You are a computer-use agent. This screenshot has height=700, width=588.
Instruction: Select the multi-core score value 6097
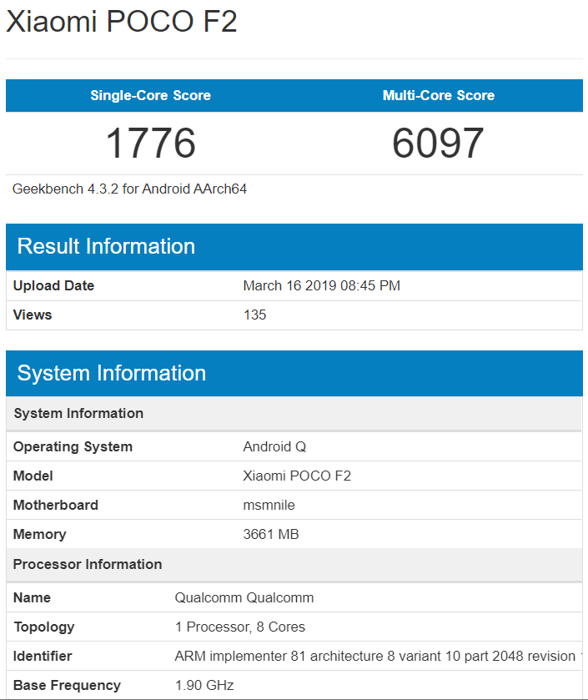click(438, 143)
